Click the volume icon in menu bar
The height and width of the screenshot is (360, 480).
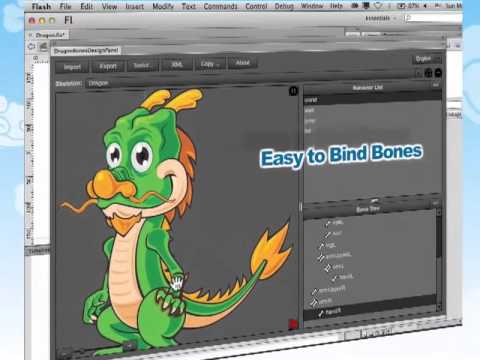tap(425, 6)
